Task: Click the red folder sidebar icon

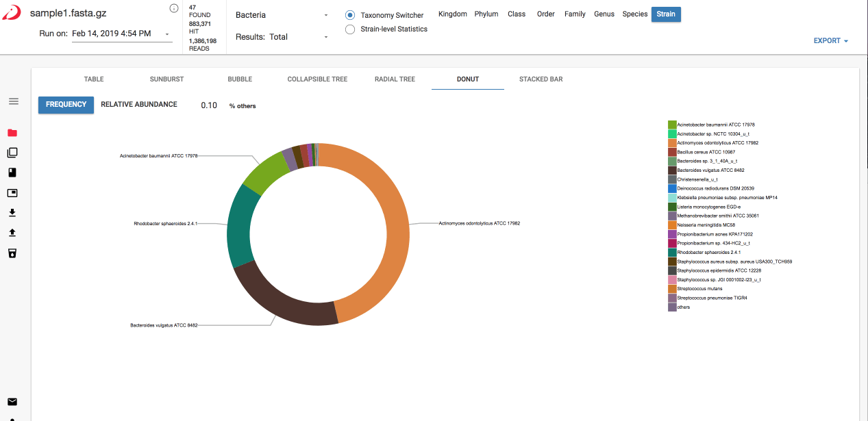Action: pyautogui.click(x=12, y=133)
